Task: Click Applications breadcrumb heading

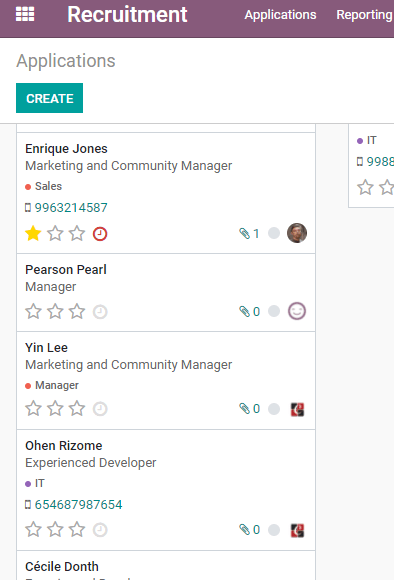Action: 66,61
